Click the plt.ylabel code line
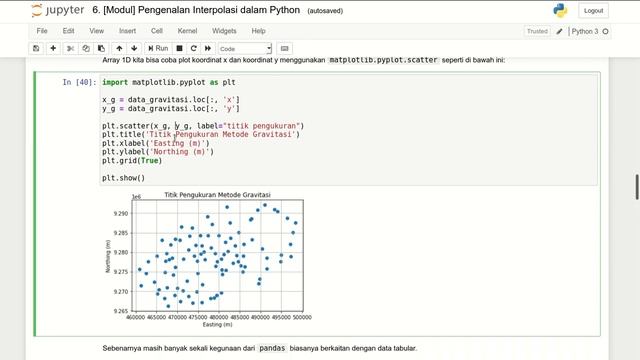Image resolution: width=640 pixels, height=360 pixels. [x=158, y=152]
